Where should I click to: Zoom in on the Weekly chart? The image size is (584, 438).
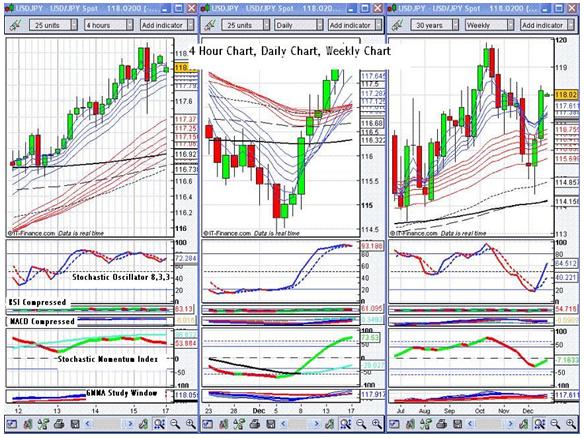(x=571, y=424)
